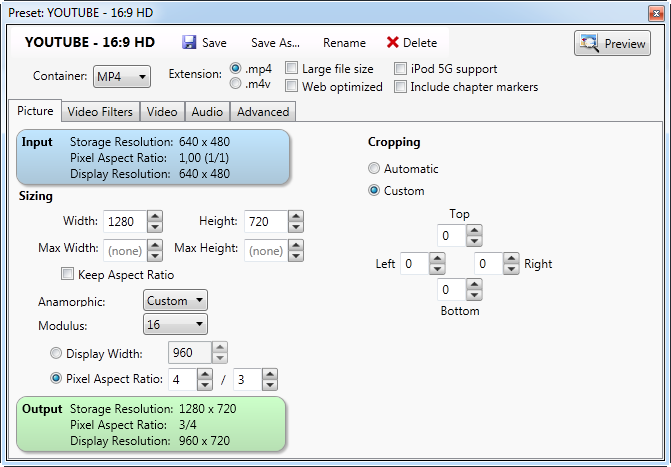
Task: Click into the Height field
Action: coord(266,221)
